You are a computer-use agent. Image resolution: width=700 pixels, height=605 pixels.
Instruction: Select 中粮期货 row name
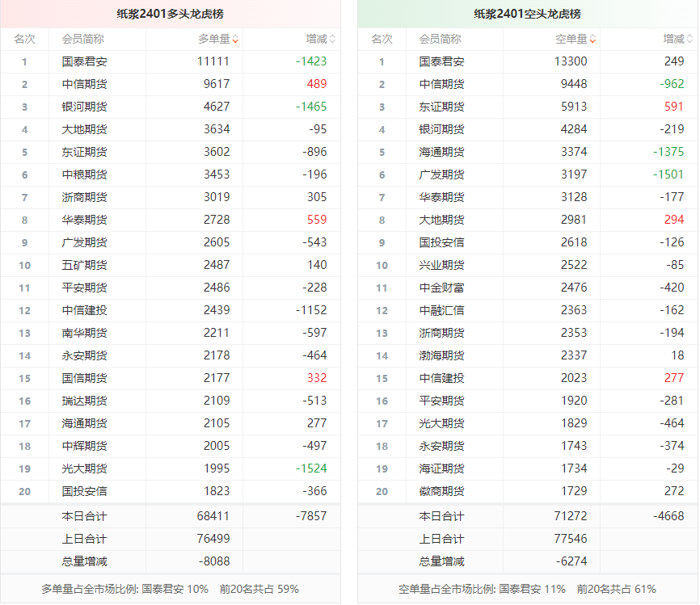click(x=84, y=174)
